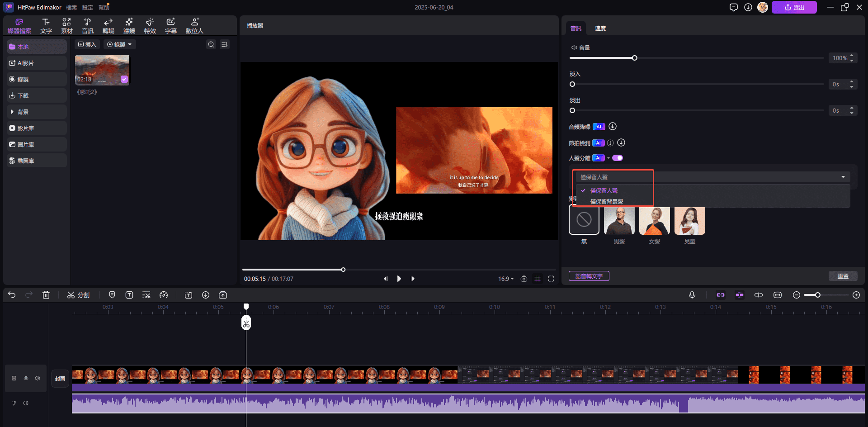The image size is (868, 427).
Task: Switch to the 速度 speed tab
Action: 600,28
